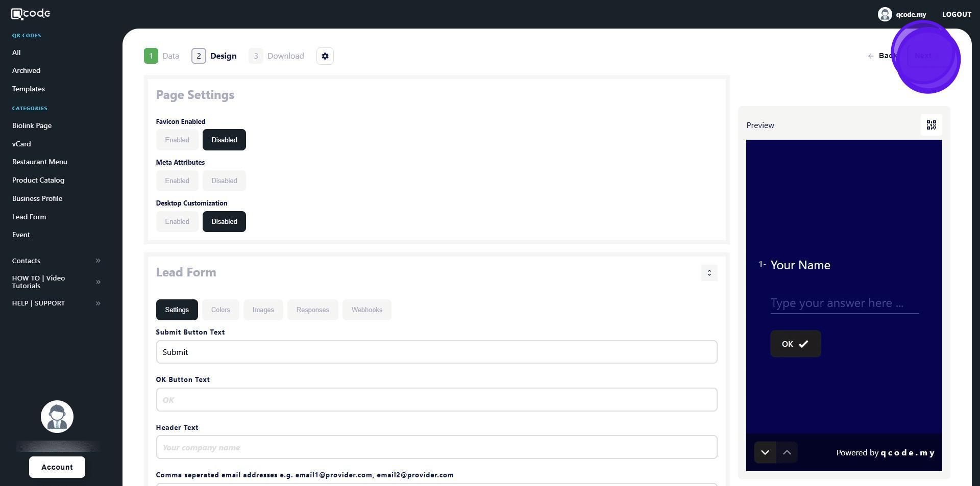Click the qcode logo in header
This screenshot has width=980, height=486.
click(x=31, y=14)
